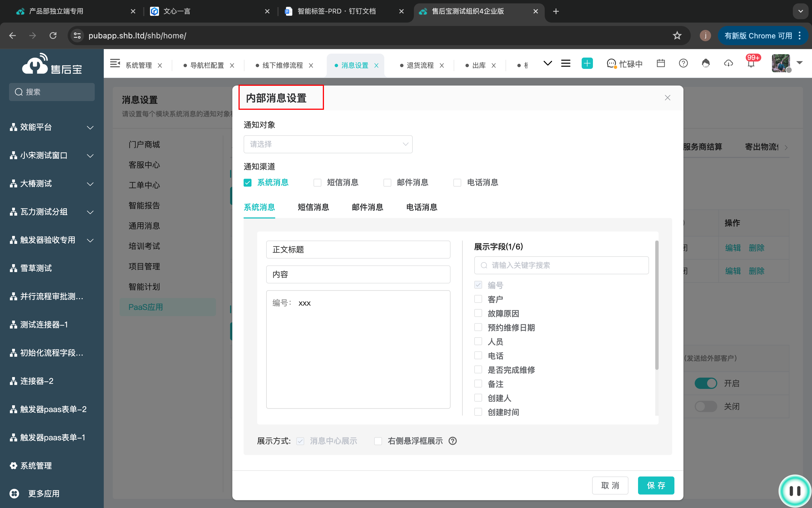Click the green plus quick-create icon

[587, 63]
